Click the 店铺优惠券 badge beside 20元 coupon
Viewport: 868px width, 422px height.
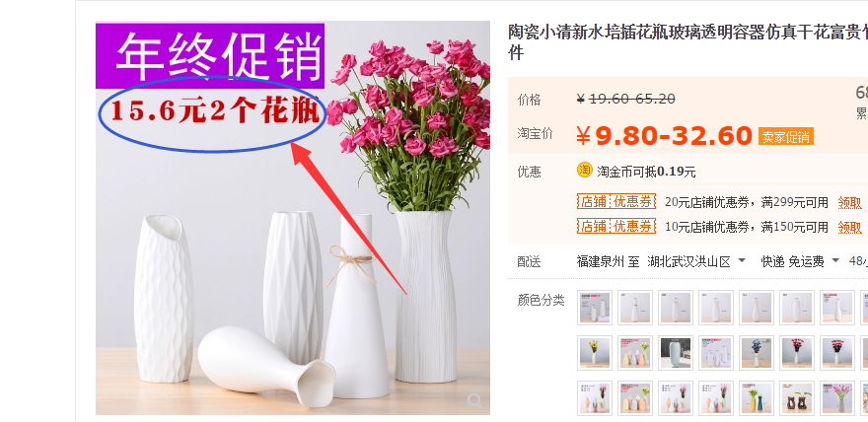[x=616, y=201]
